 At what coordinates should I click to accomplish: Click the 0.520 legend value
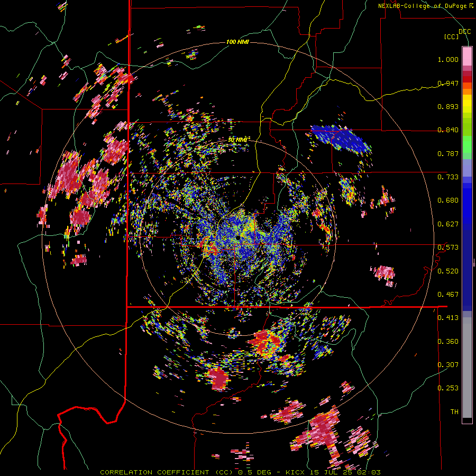448,271
